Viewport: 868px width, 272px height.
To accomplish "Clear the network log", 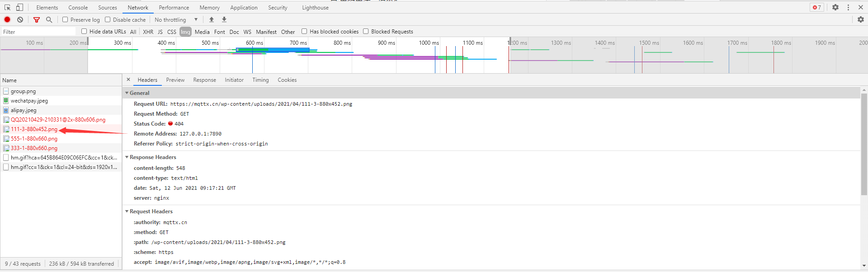I will click(20, 19).
